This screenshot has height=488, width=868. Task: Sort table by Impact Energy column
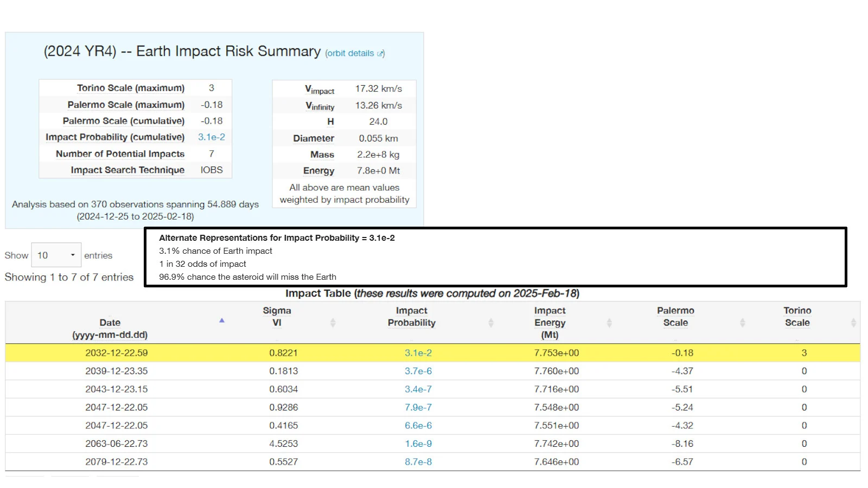coord(550,323)
